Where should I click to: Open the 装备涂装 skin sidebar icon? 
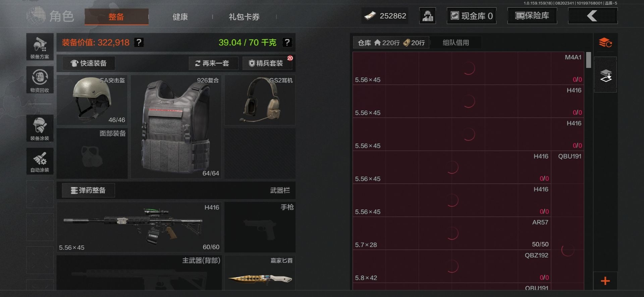(40, 128)
